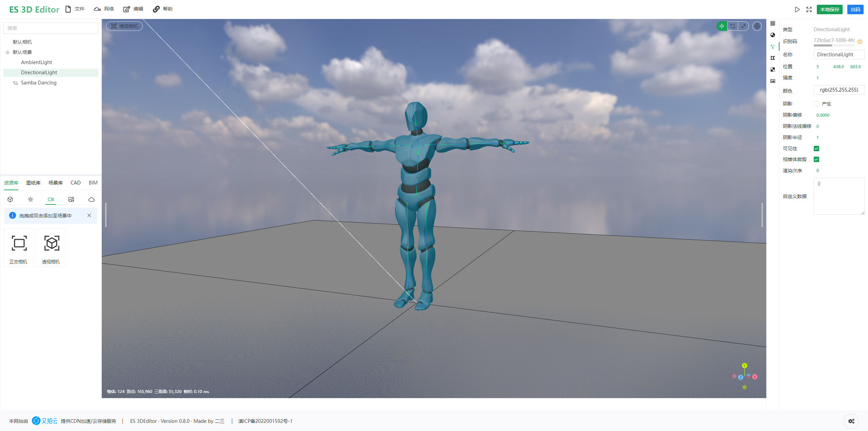Viewport: 868px width, 431px height.
Task: Open the checkerboard material sidebar icon
Action: [773, 70]
